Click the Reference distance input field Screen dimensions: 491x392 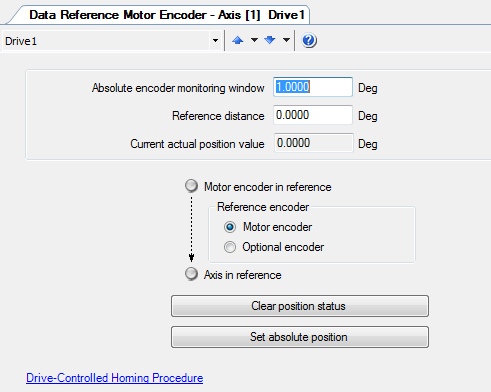point(313,115)
